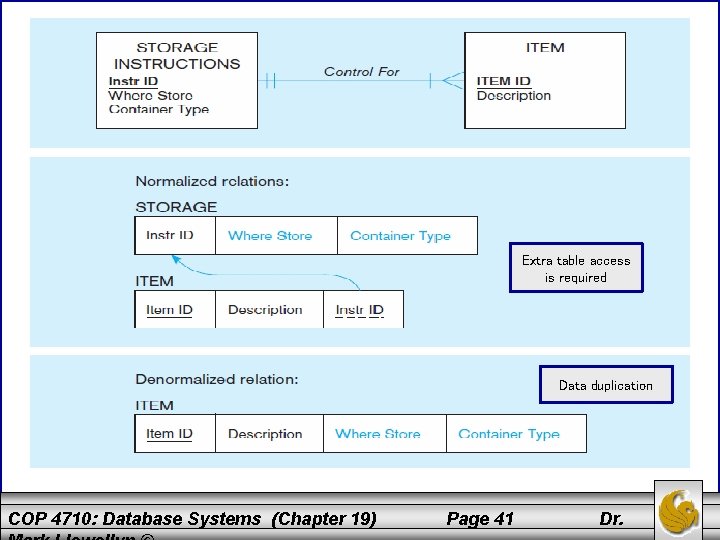Click the (Chapter 19) footer text

coord(324,519)
